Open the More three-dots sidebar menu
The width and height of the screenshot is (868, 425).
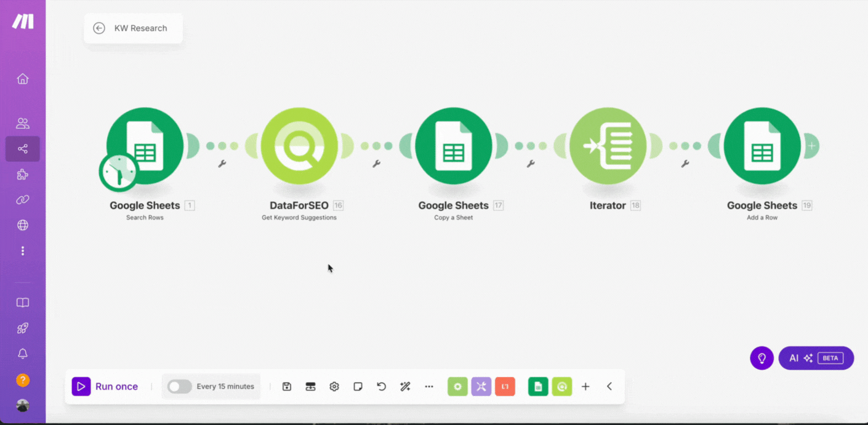pyautogui.click(x=23, y=251)
